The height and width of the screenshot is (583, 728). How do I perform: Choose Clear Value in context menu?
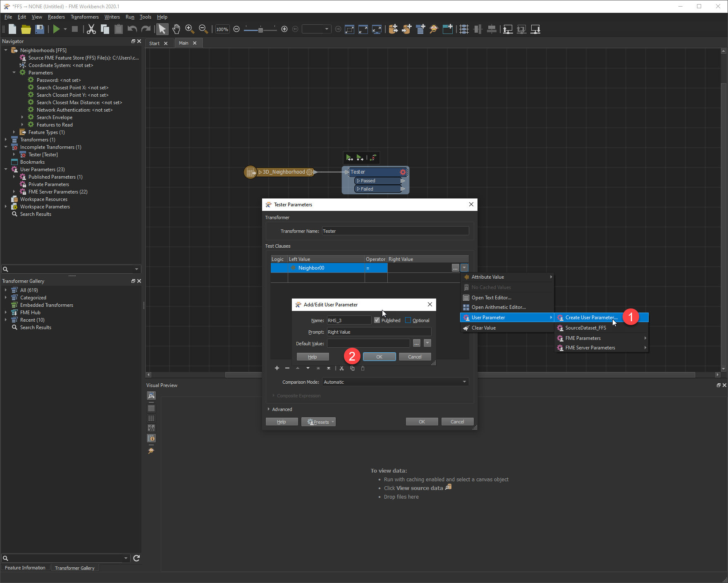click(x=484, y=328)
